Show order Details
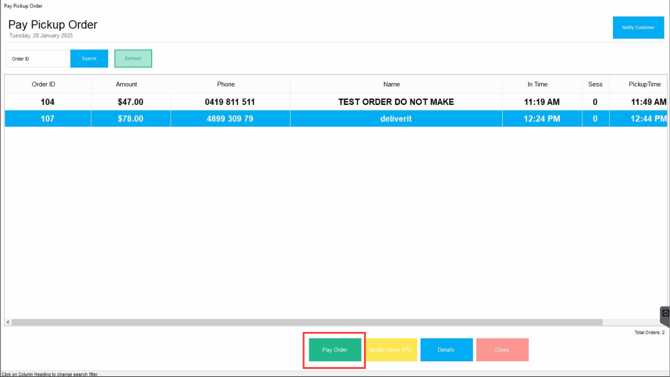This screenshot has height=377, width=670. point(447,350)
